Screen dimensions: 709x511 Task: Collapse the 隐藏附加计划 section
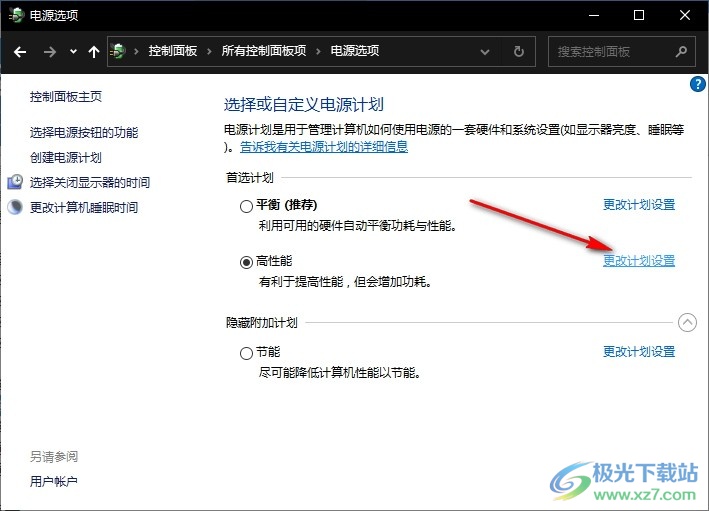687,322
